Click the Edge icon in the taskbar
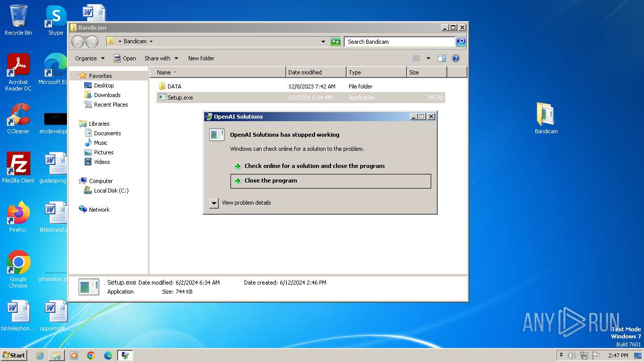 [108, 355]
